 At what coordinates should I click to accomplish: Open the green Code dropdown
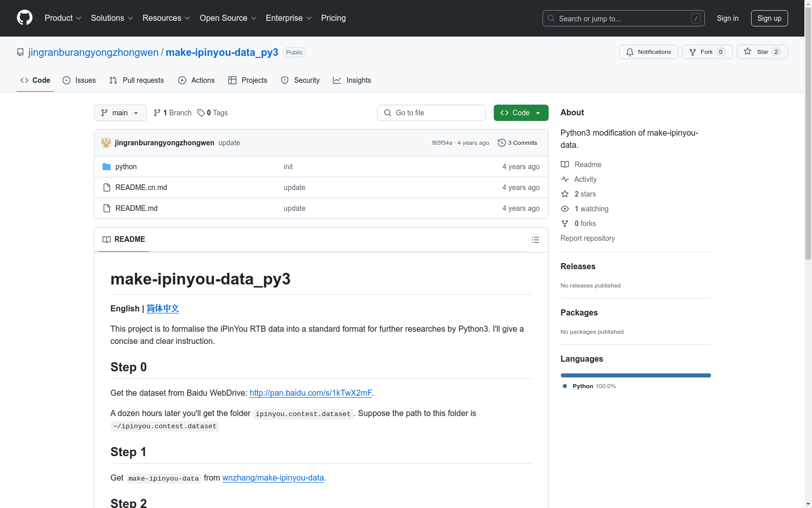521,113
